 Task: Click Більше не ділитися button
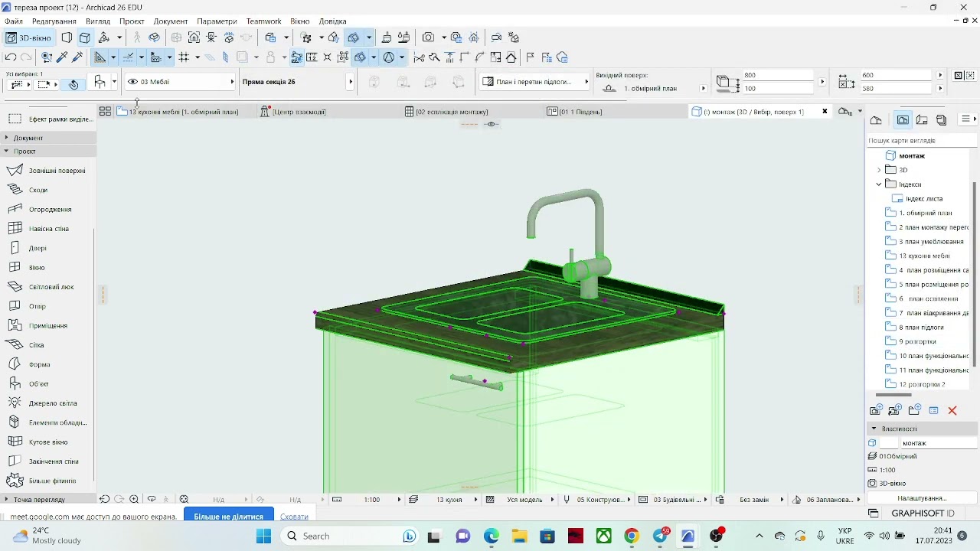(228, 517)
